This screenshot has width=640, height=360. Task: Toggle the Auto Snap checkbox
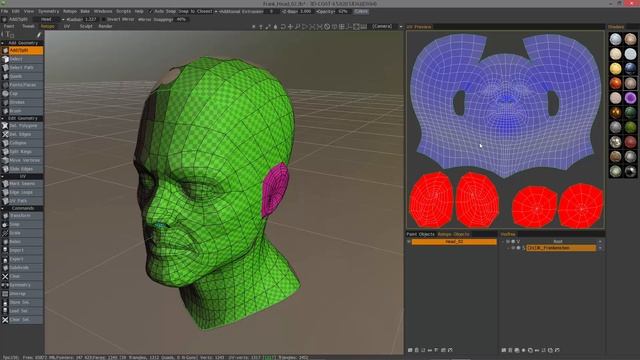click(151, 11)
